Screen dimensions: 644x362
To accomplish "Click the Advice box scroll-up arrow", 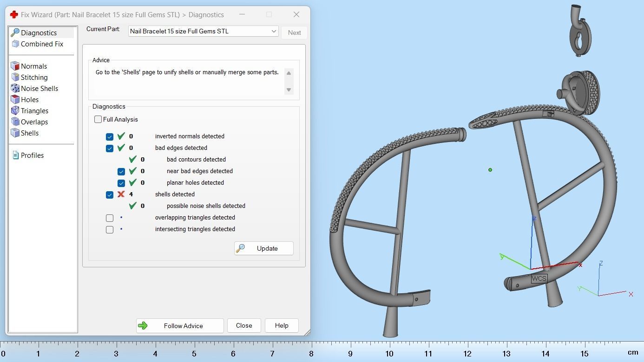I will [289, 73].
